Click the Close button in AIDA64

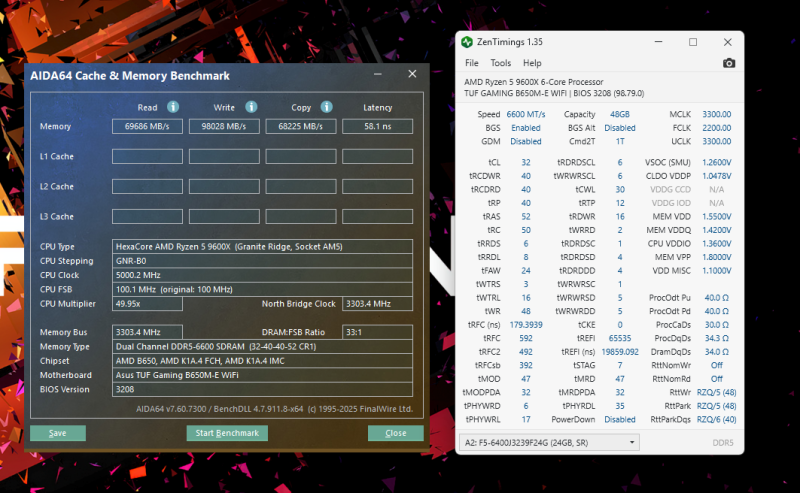click(x=395, y=433)
